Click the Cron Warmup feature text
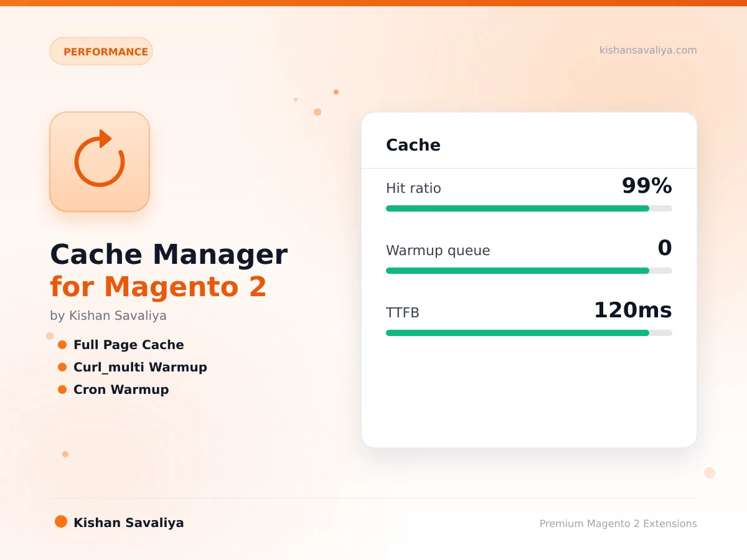 tap(121, 390)
